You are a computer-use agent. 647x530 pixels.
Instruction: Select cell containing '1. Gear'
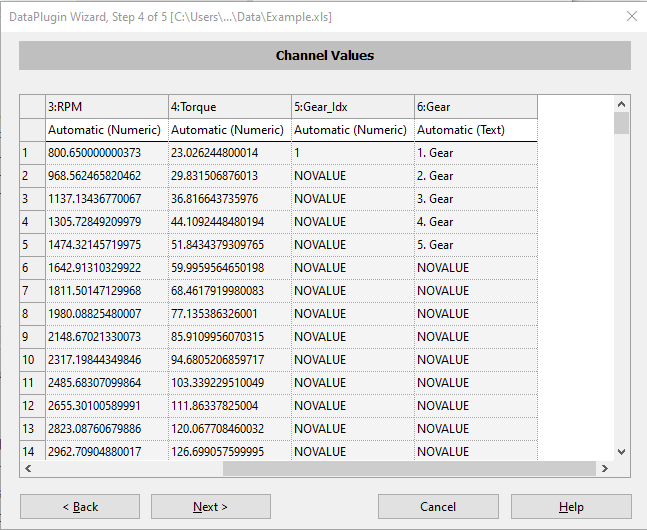coord(475,153)
